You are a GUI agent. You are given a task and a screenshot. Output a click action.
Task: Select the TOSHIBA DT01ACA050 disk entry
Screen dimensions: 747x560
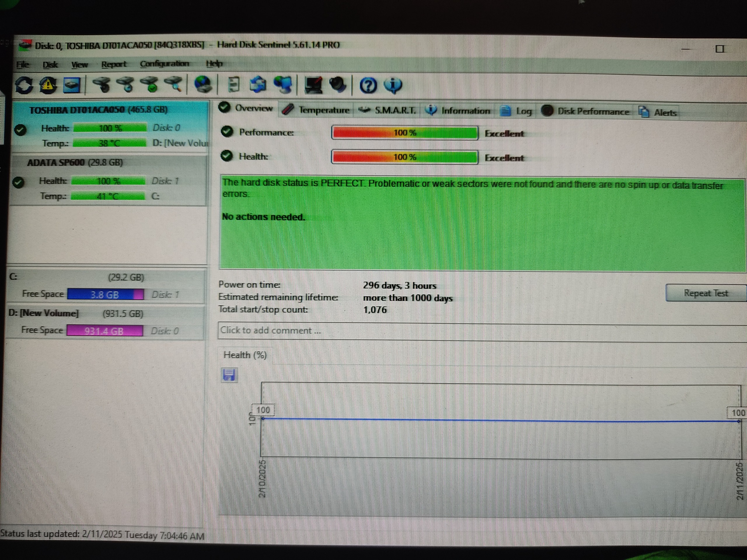(x=110, y=127)
